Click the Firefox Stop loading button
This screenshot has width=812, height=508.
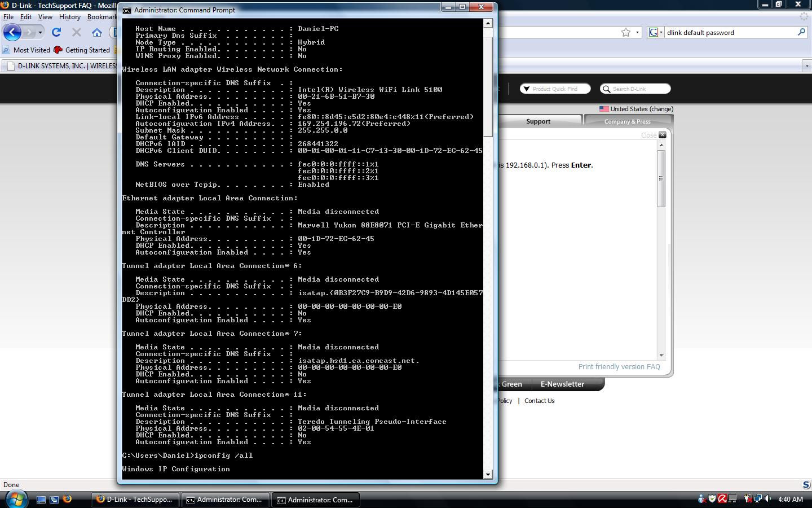pos(77,32)
